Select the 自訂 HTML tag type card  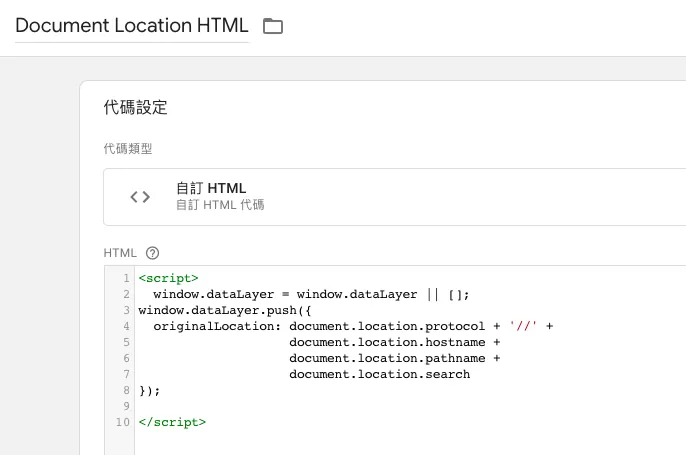point(395,197)
